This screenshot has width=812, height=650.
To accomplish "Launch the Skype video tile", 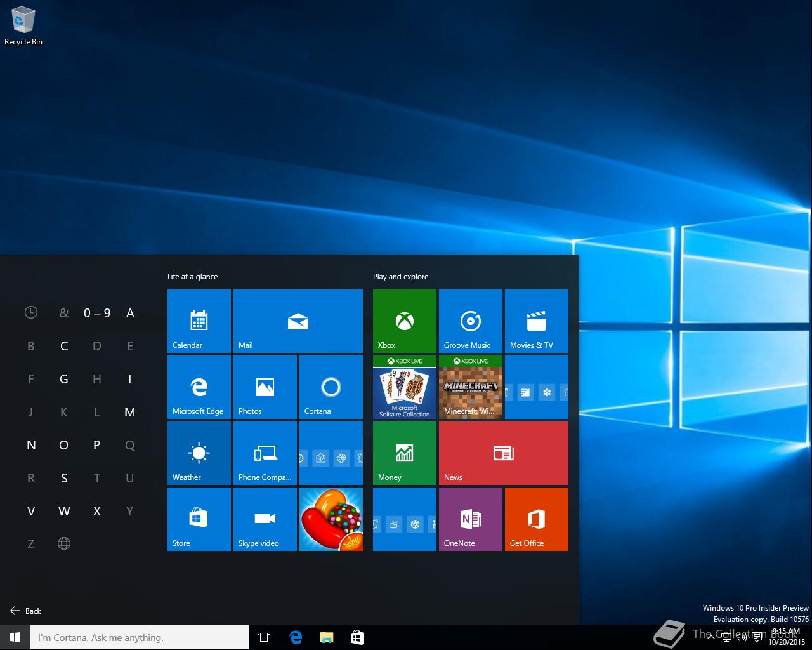I will (265, 519).
